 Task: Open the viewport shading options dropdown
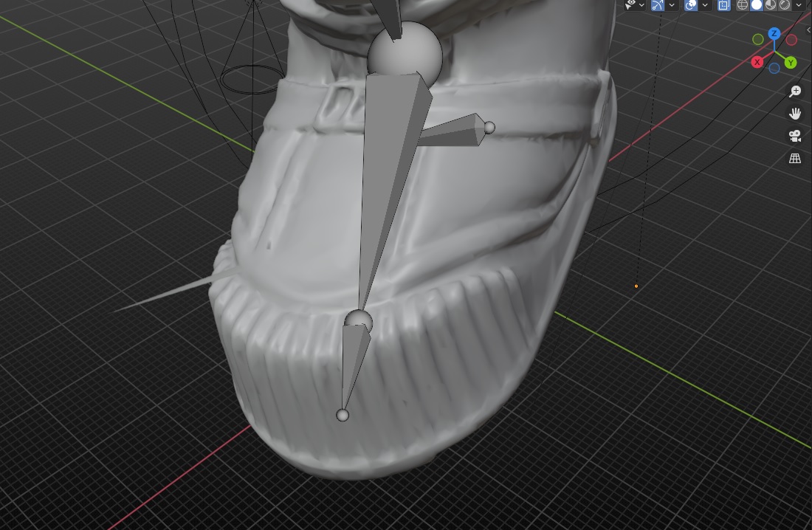tap(799, 5)
